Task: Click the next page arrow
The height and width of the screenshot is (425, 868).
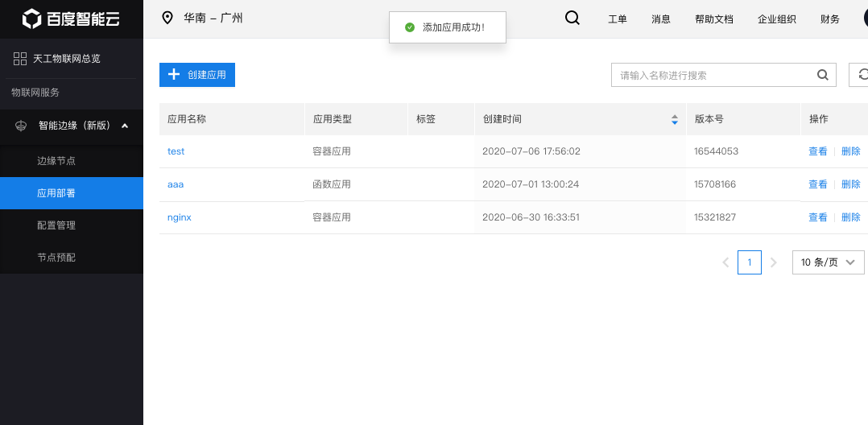Action: pos(774,262)
